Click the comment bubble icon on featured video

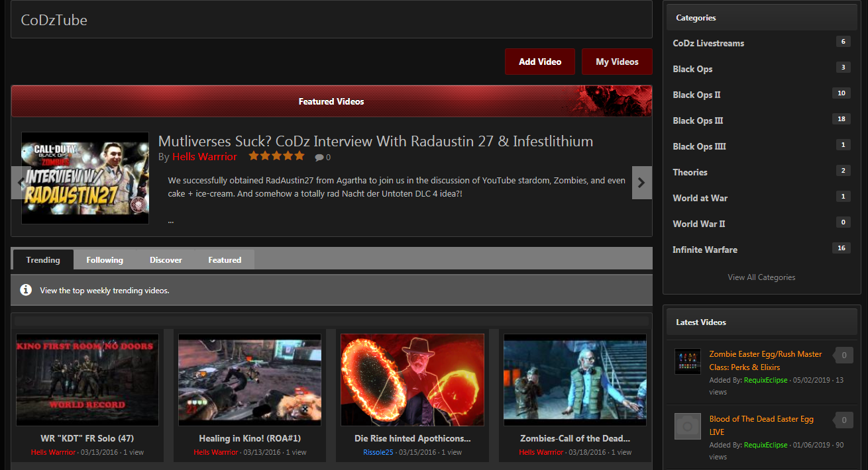pyautogui.click(x=319, y=158)
